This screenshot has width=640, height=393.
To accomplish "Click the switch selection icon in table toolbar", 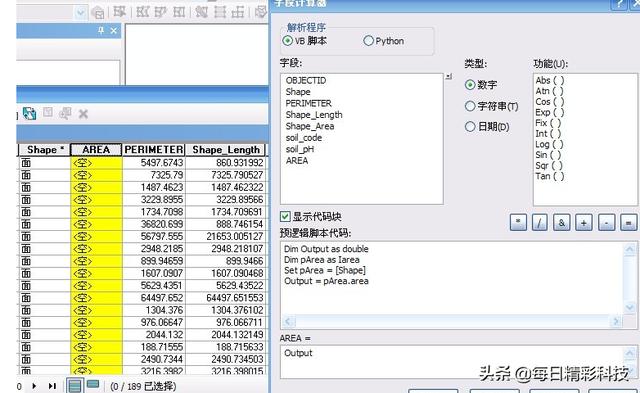I will pos(29,113).
